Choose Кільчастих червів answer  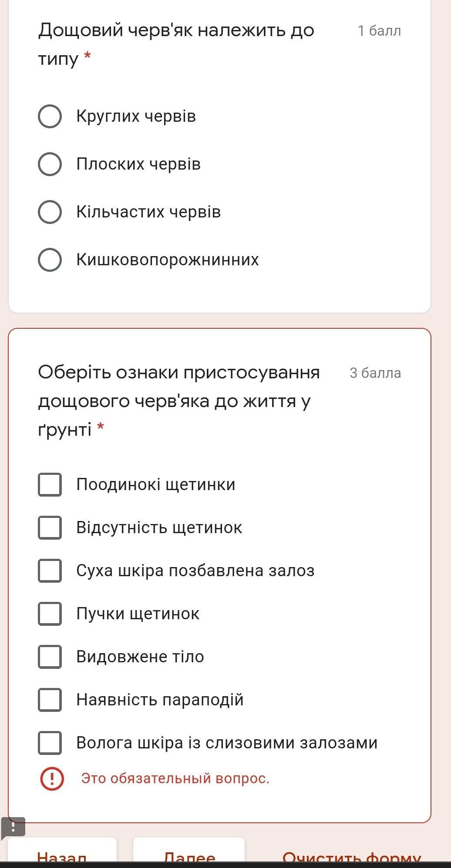(x=50, y=212)
